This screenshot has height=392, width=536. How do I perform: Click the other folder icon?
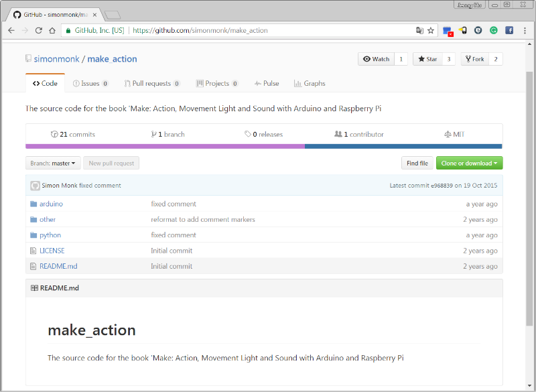pos(33,219)
